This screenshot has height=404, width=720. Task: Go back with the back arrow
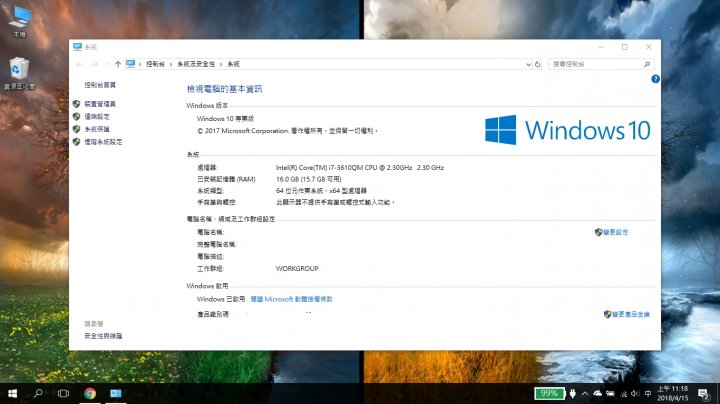point(79,64)
